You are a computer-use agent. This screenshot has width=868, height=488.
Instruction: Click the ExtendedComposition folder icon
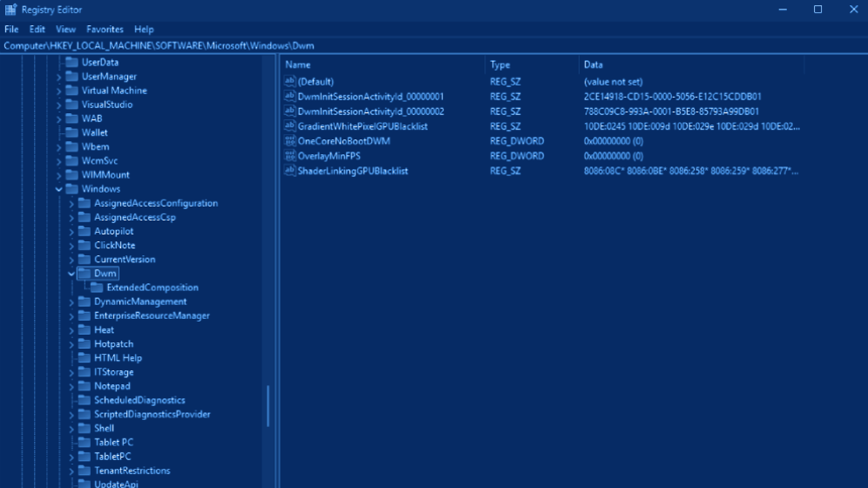point(96,288)
